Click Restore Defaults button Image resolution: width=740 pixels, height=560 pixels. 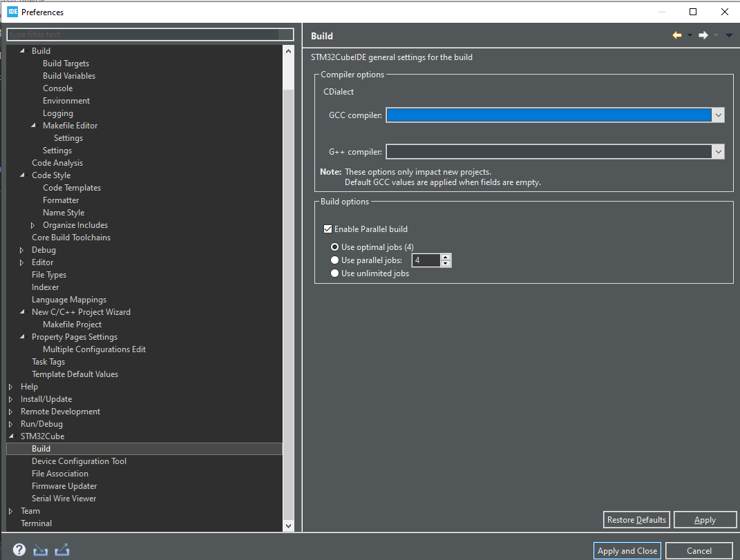(636, 519)
